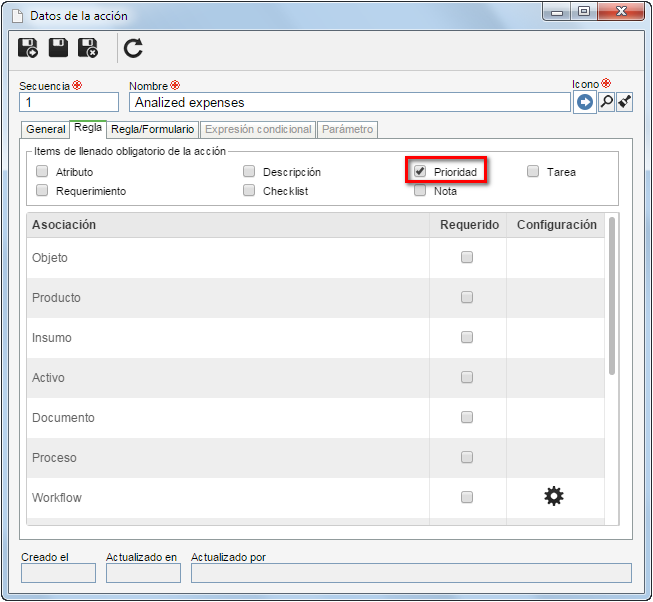Click the association list vertical scrollbar
The image size is (653, 602).
[611, 296]
